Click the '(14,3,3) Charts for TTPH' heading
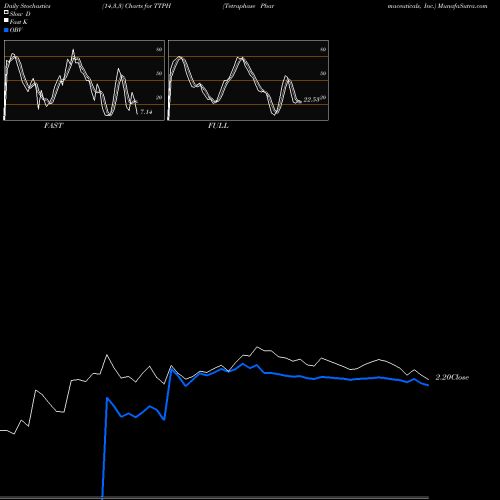Screen dimensions: 500x500 pyautogui.click(x=137, y=6)
